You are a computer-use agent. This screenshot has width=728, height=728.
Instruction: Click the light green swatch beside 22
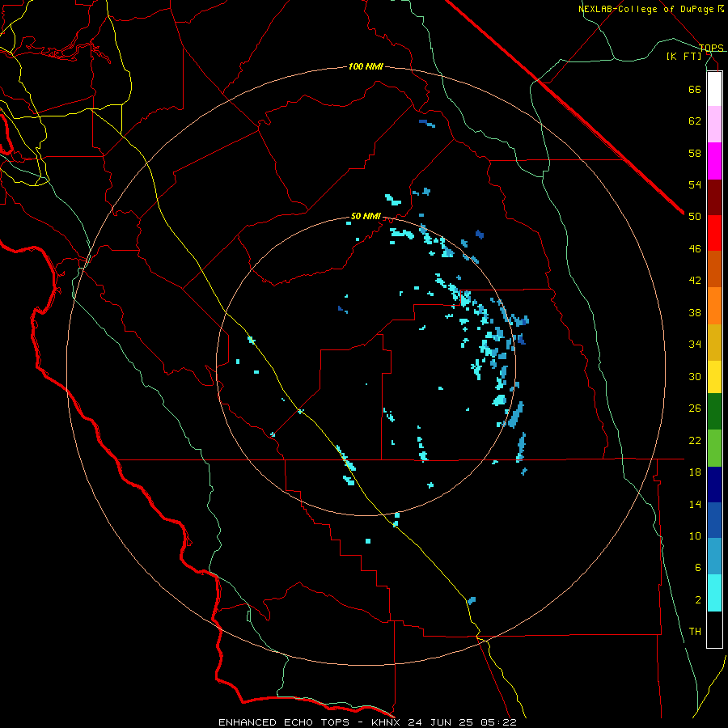pyautogui.click(x=714, y=448)
